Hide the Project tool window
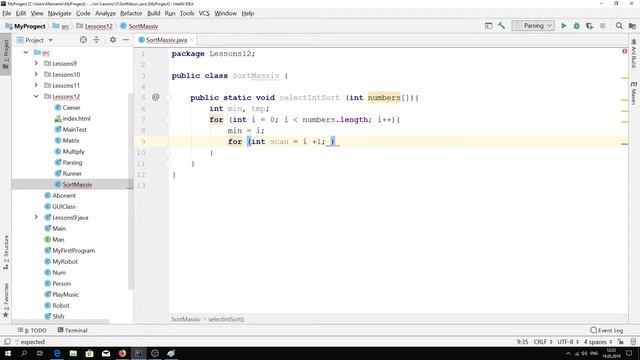 tap(126, 40)
